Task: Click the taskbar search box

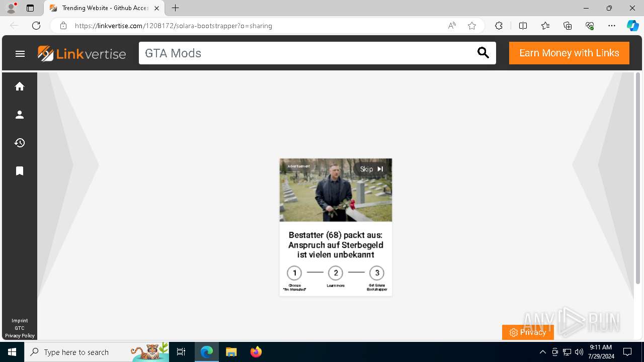Action: (97, 352)
